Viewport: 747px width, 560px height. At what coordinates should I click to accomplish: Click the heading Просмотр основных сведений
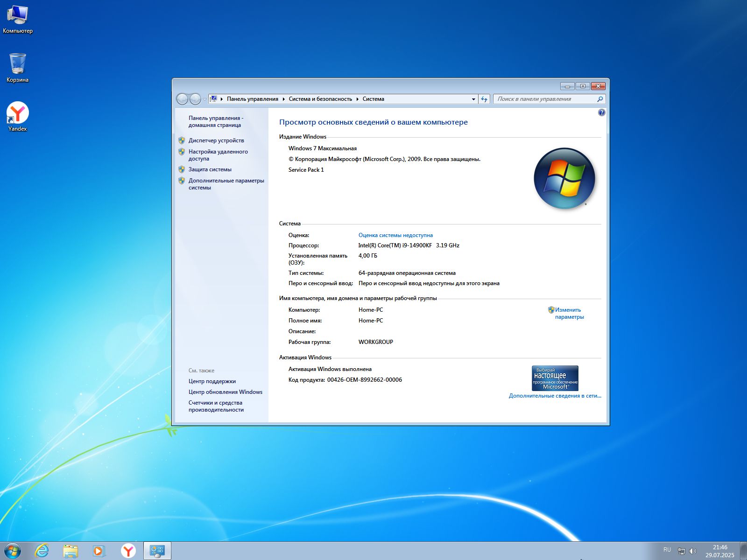tap(373, 122)
